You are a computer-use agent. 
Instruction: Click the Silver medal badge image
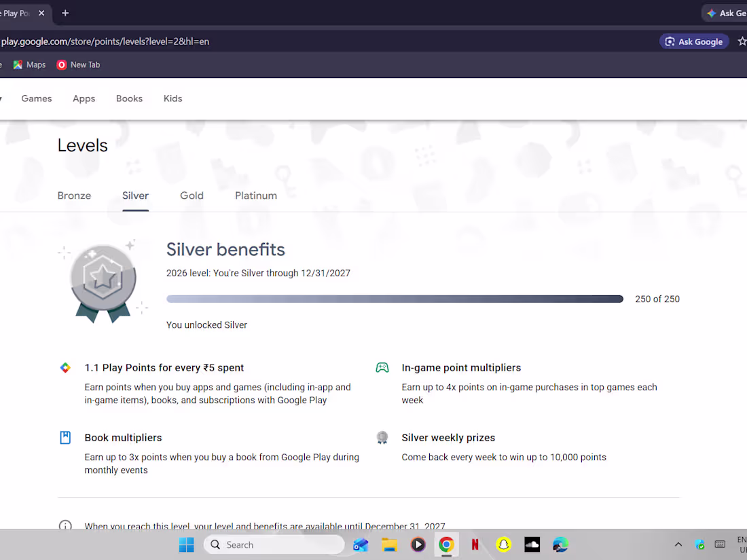[x=103, y=282]
